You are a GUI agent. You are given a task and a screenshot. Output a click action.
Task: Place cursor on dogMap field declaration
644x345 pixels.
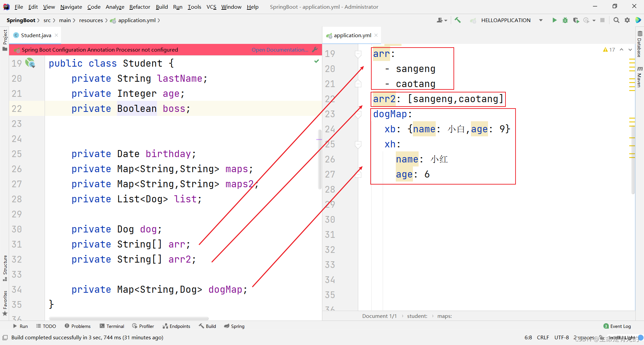point(227,289)
